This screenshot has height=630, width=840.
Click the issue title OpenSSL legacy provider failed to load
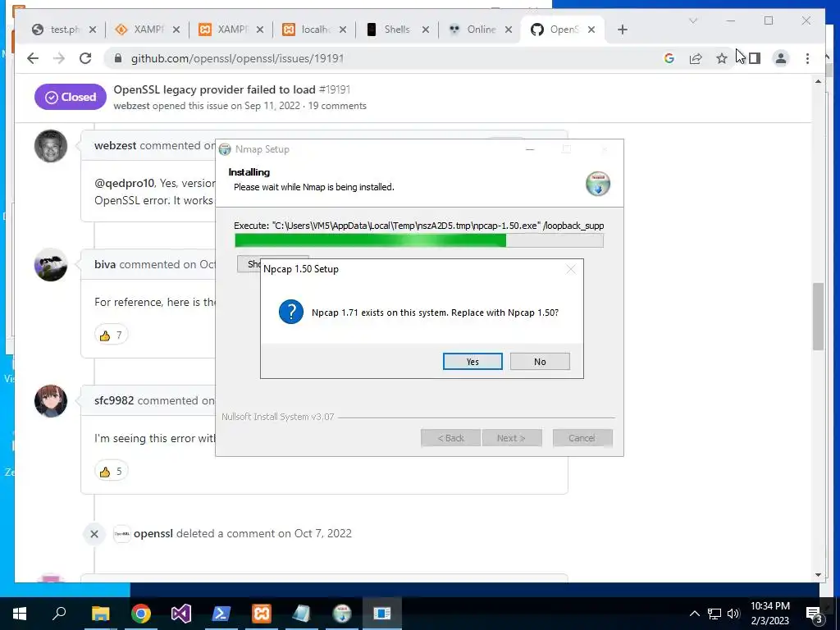(x=214, y=89)
